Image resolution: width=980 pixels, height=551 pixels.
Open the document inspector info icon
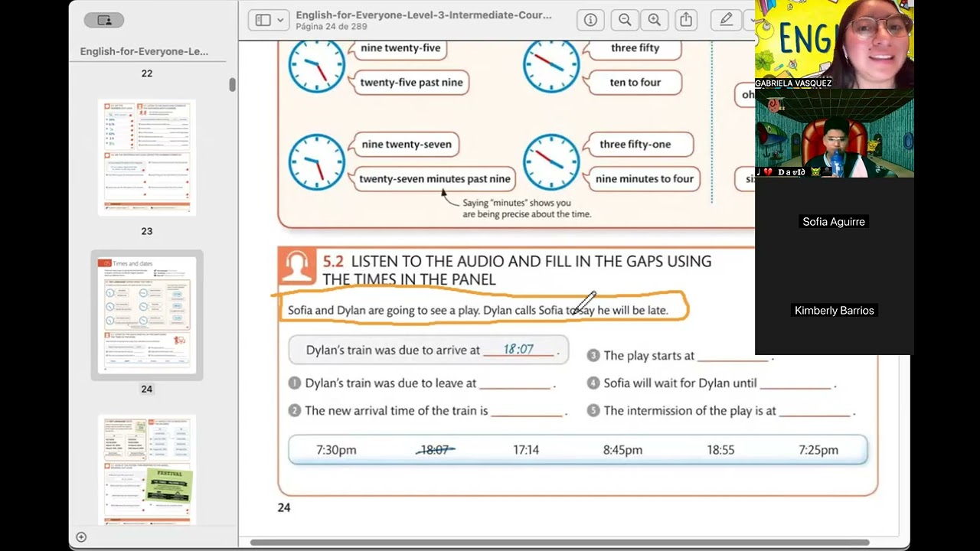pyautogui.click(x=590, y=20)
